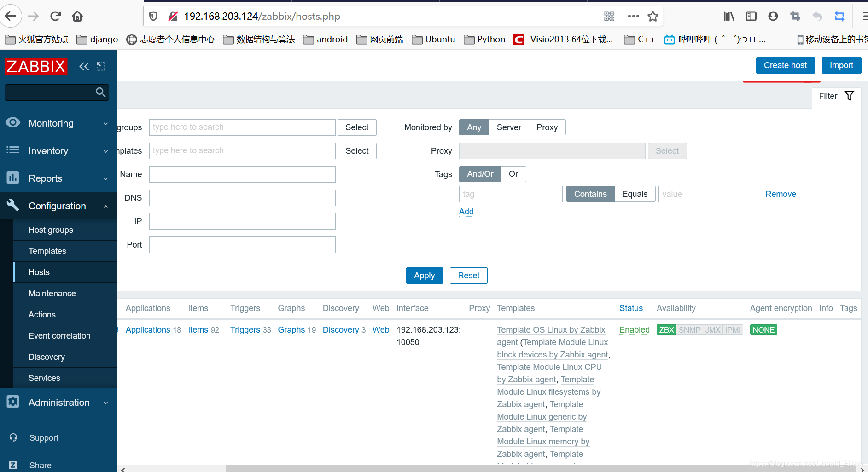Image resolution: width=868 pixels, height=472 pixels.
Task: Reload the current page
Action: click(56, 16)
